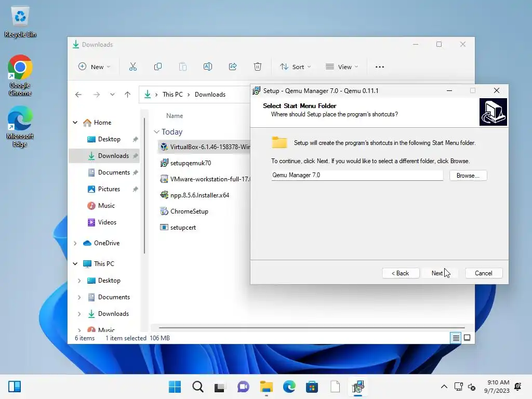Open Microsoft Store from taskbar
532x399 pixels.
tap(312, 387)
